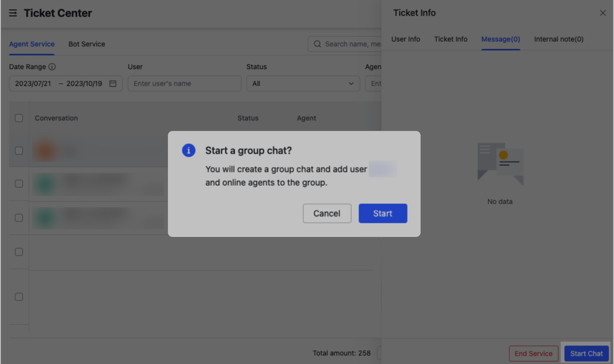
Task: Select the Ticket Info tab
Action: tap(451, 39)
